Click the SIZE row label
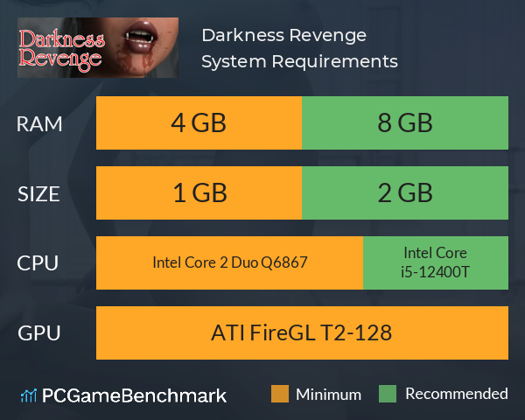The height and width of the screenshot is (420, 525). 38,194
